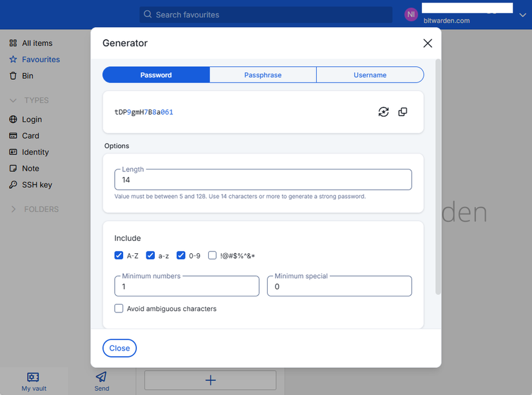The height and width of the screenshot is (395, 532).
Task: Switch to the Passphrase tab
Action: 262,75
